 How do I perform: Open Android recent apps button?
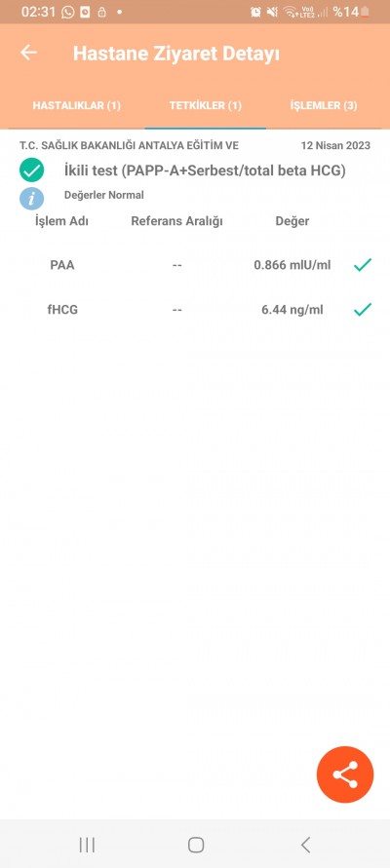(x=87, y=845)
